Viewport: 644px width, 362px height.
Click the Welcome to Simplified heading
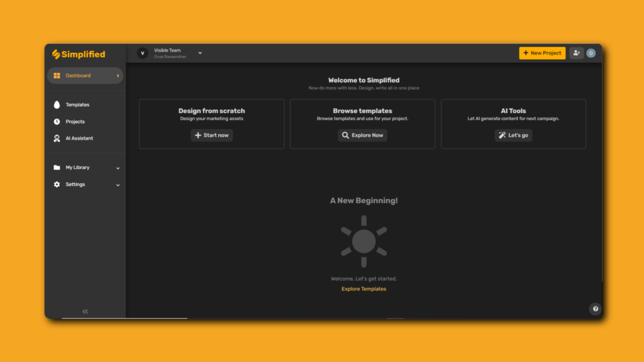click(364, 80)
